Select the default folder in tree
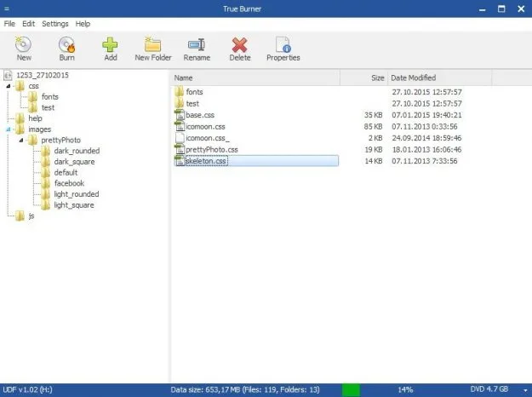532x397 pixels. pyautogui.click(x=66, y=173)
